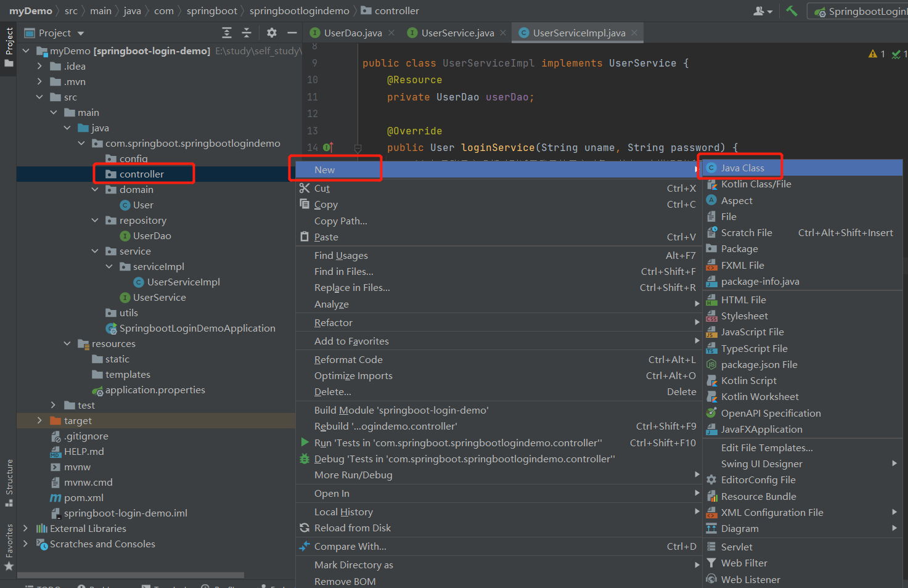908x588 pixels.
Task: Click Debug Tests in controller entry
Action: (498, 459)
